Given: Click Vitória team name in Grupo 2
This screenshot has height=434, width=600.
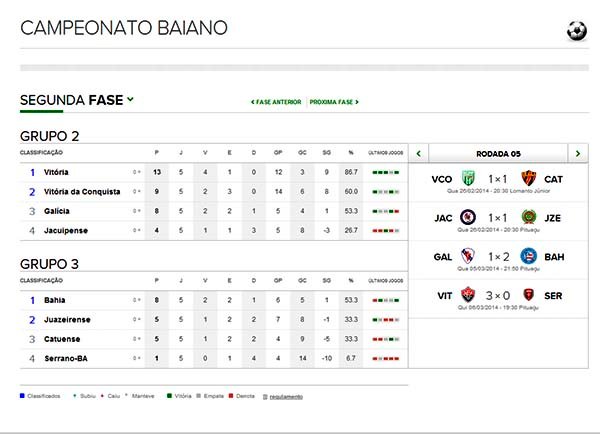Looking at the screenshot, I should click(x=56, y=172).
